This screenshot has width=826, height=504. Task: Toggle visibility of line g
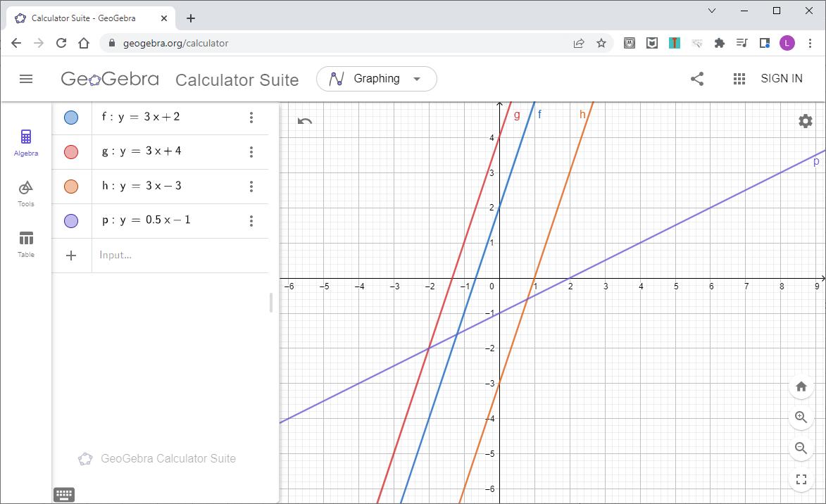tap(71, 152)
